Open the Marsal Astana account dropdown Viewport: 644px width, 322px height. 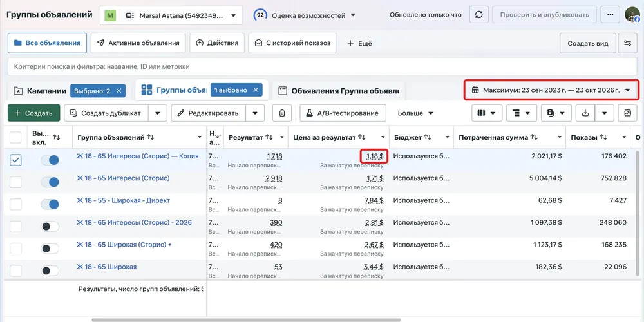171,15
